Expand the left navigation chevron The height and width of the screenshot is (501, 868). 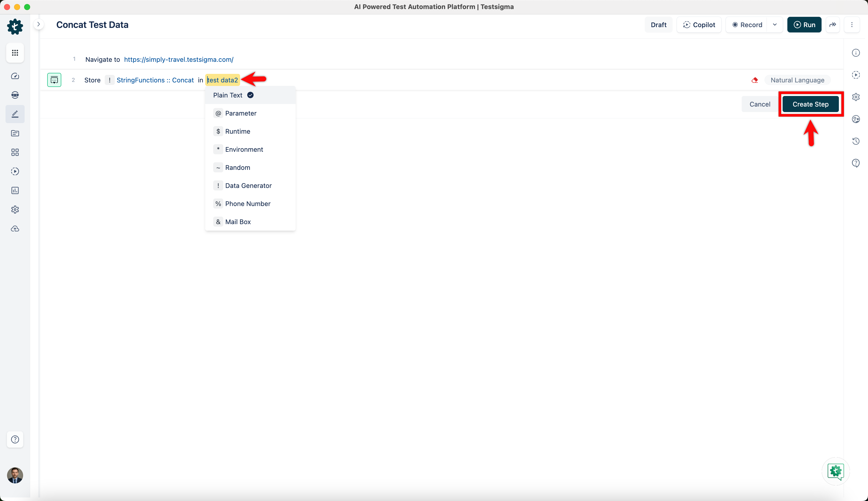38,24
